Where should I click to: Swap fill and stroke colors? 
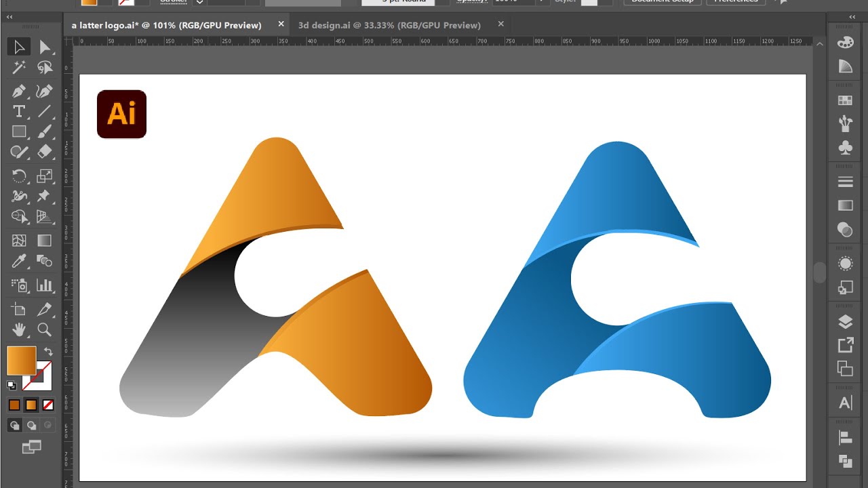[x=48, y=352]
